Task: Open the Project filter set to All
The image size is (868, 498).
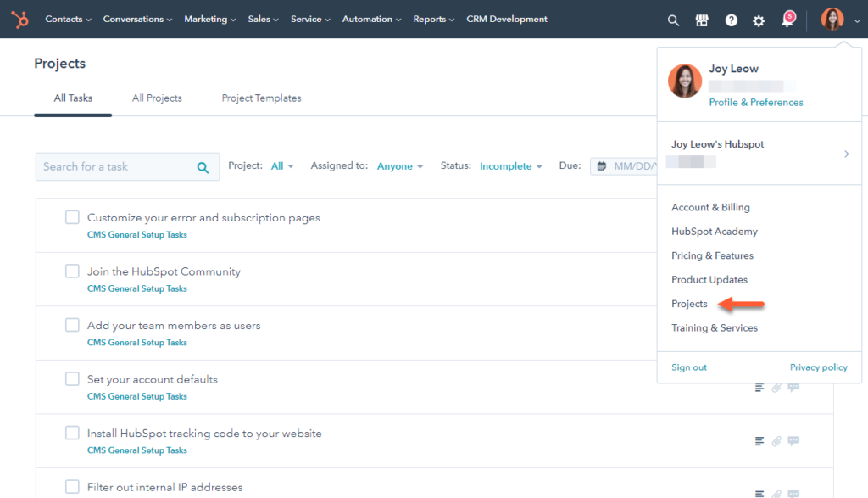Action: point(281,166)
